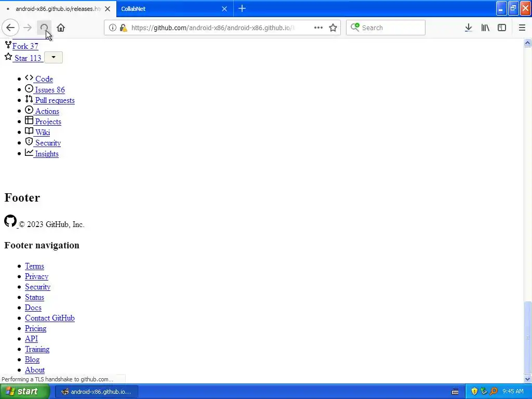Open the About footer link

click(x=35, y=370)
